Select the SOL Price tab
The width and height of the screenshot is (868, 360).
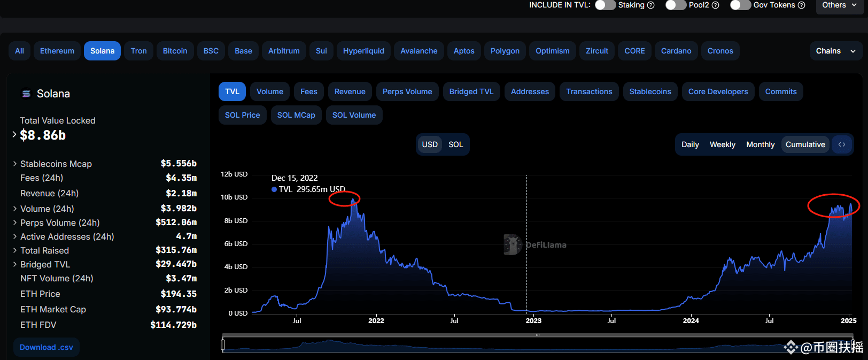click(x=242, y=115)
